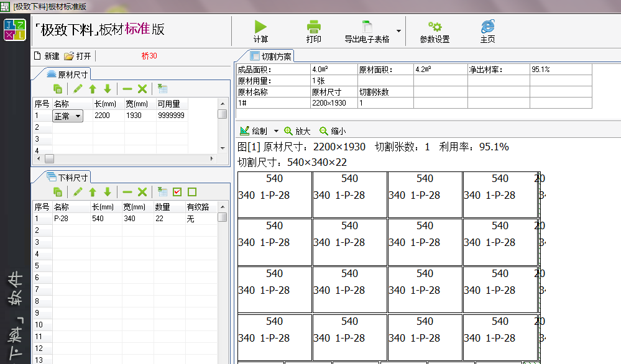Click Export Spreadsheet (导出电子表格) icon

[367, 27]
